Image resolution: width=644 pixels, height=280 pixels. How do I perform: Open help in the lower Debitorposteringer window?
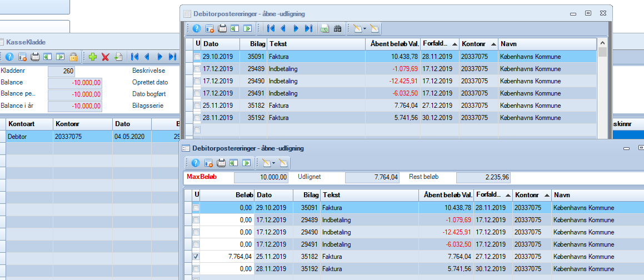(x=195, y=163)
